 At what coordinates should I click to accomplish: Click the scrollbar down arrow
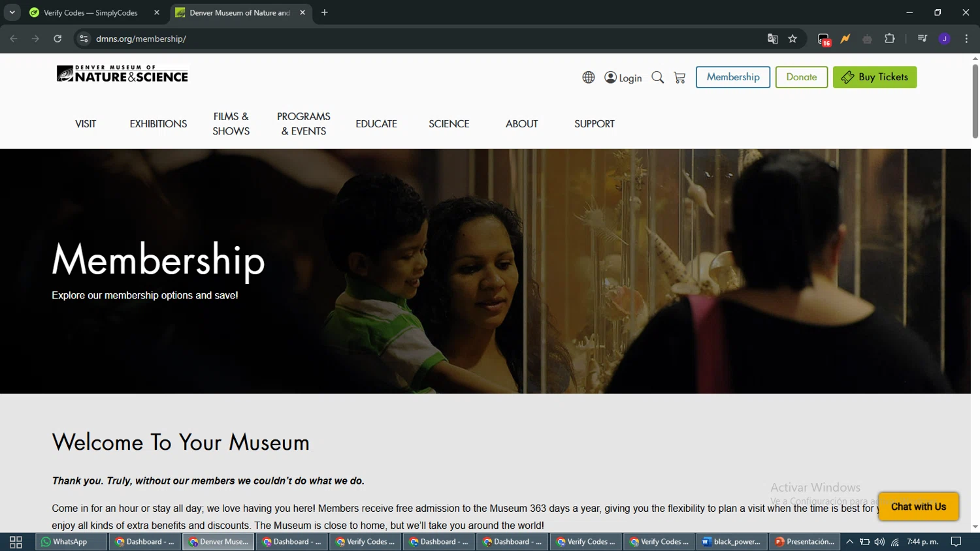[975, 527]
